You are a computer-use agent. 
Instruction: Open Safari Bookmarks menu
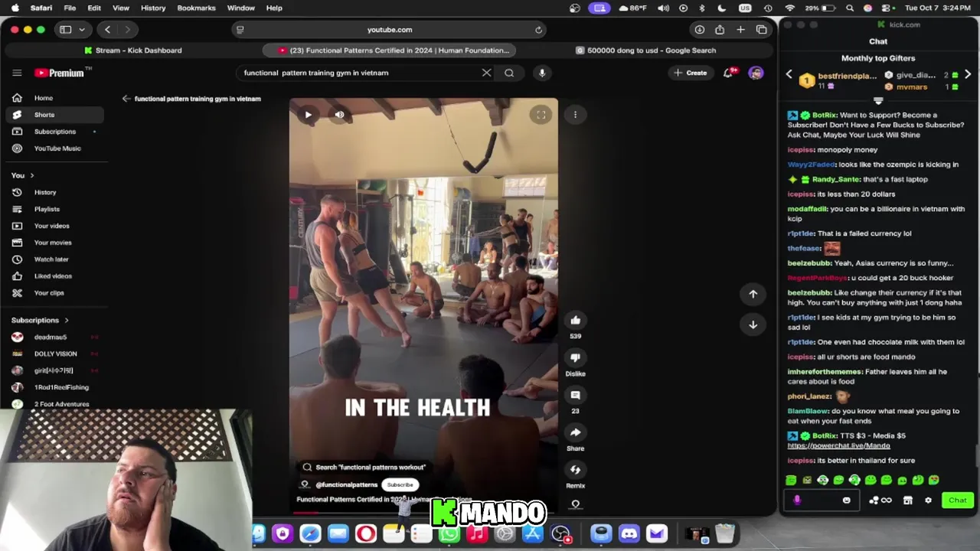(196, 8)
